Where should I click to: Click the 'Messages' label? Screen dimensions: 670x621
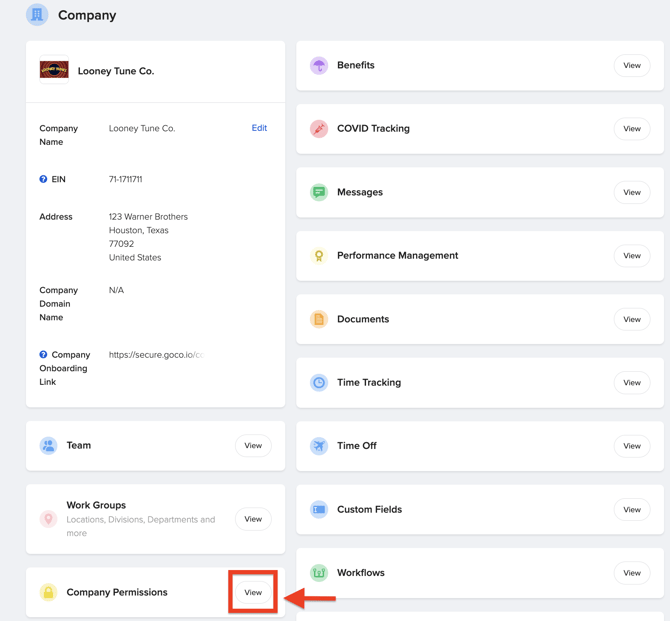[360, 192]
